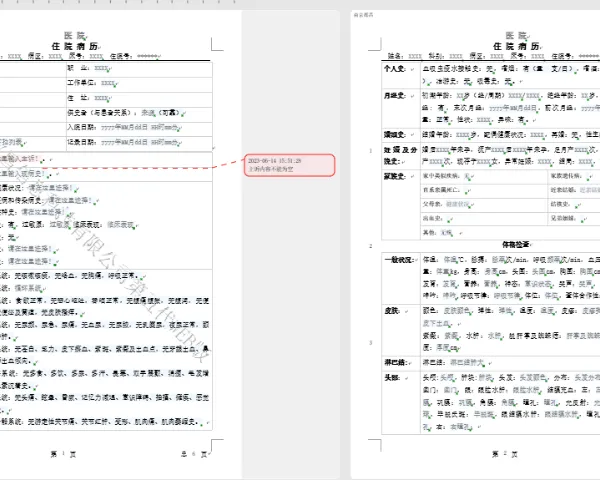The image size is (600, 480).
Task: Click the 体温 placeholder in 一般状况
Action: (450, 260)
